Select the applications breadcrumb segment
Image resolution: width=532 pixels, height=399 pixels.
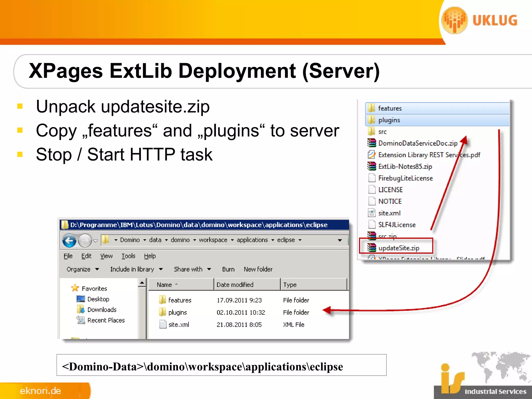point(252,240)
